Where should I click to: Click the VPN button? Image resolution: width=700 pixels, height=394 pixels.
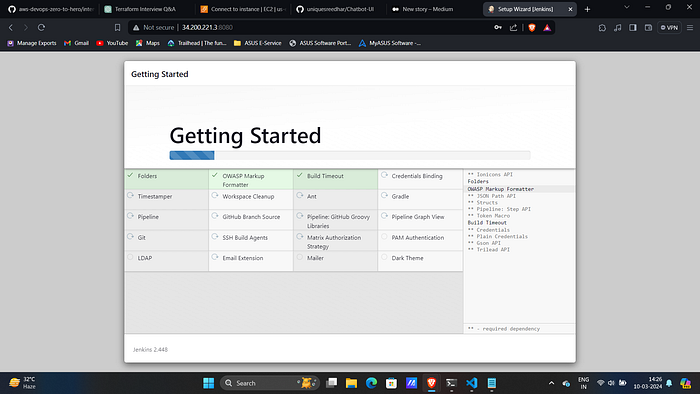[669, 28]
